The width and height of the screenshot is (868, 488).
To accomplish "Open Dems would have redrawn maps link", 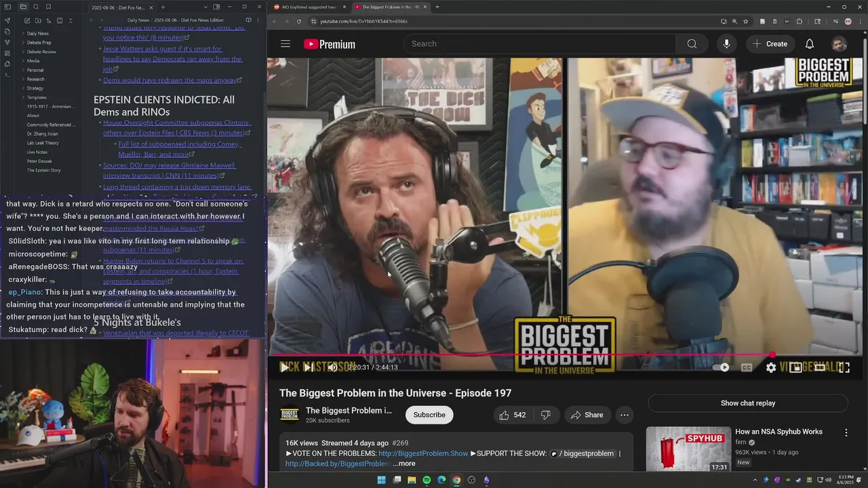I will point(170,80).
